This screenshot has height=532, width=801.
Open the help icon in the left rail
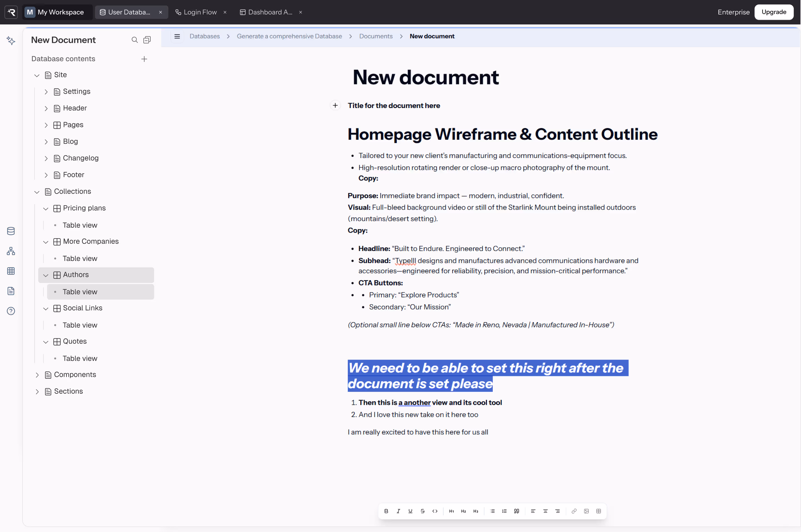pos(11,311)
